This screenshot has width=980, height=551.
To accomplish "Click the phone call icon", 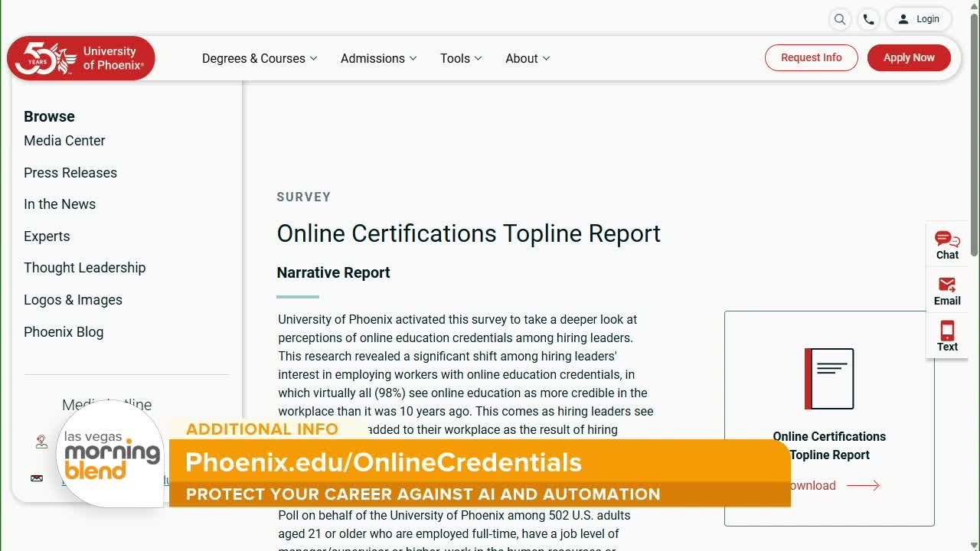I will [x=868, y=20].
